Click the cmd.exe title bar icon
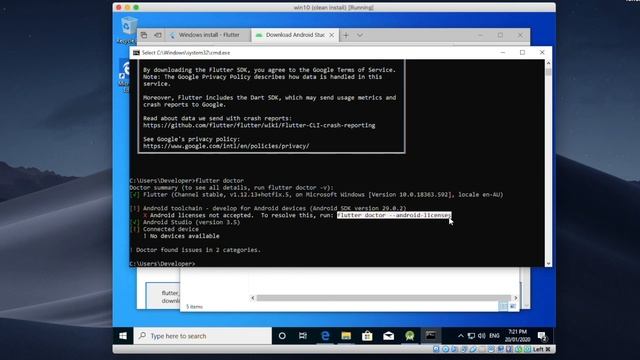Screen dimensions: 640x360 click(136, 53)
